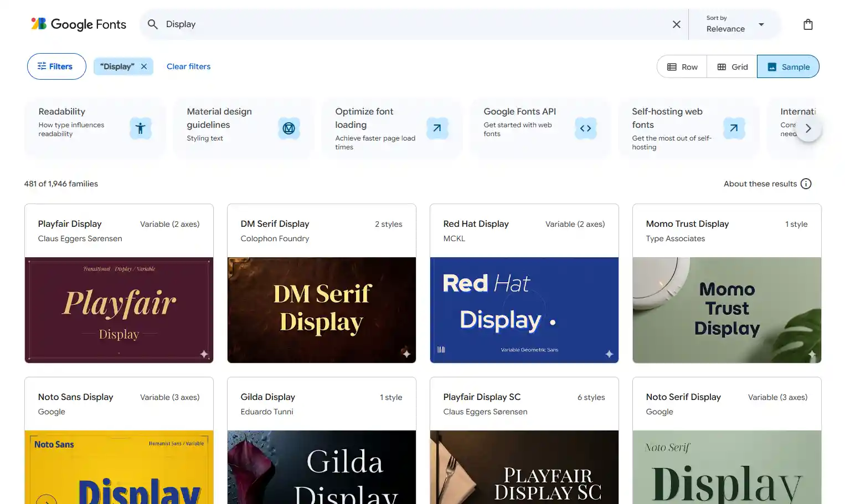This screenshot has width=845, height=504.
Task: Open the Playfair Display sample image
Action: click(x=119, y=310)
